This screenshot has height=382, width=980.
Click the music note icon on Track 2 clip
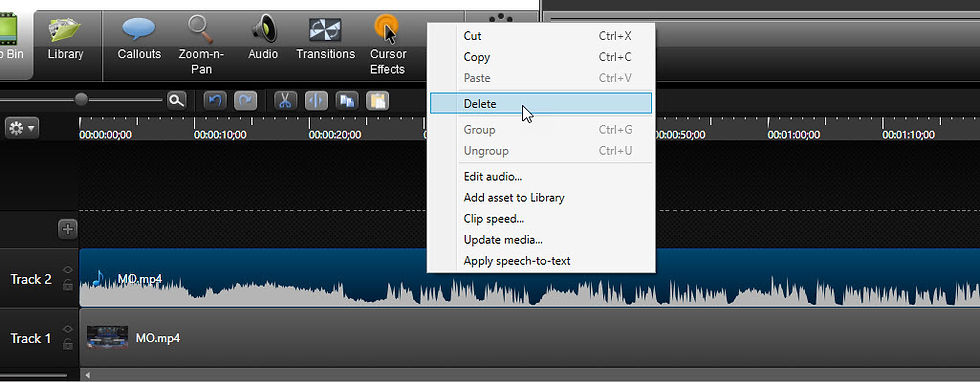98,278
